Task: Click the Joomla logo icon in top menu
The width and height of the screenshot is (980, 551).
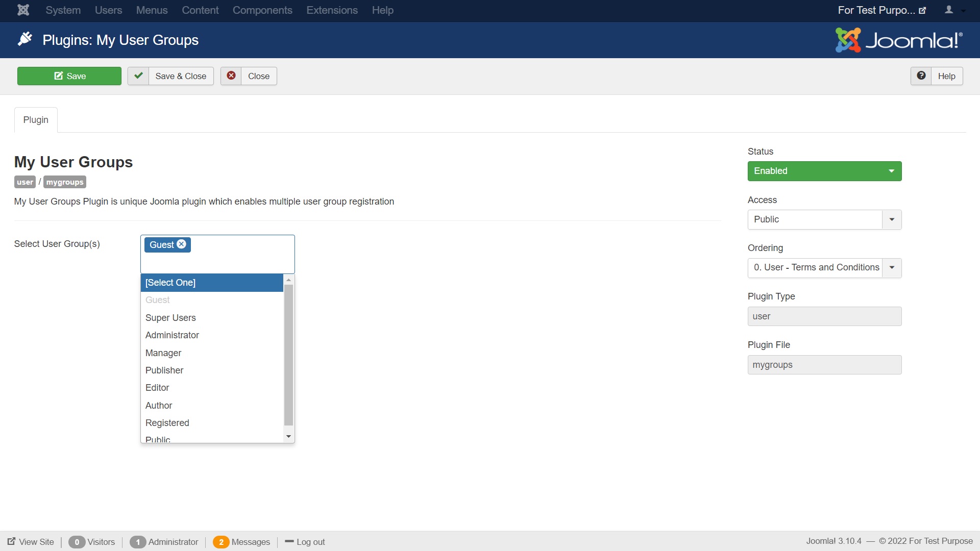Action: click(23, 10)
